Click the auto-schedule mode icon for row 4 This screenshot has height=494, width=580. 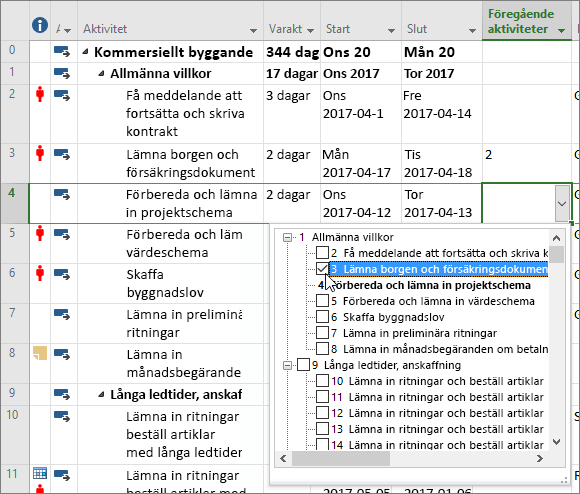click(x=62, y=194)
